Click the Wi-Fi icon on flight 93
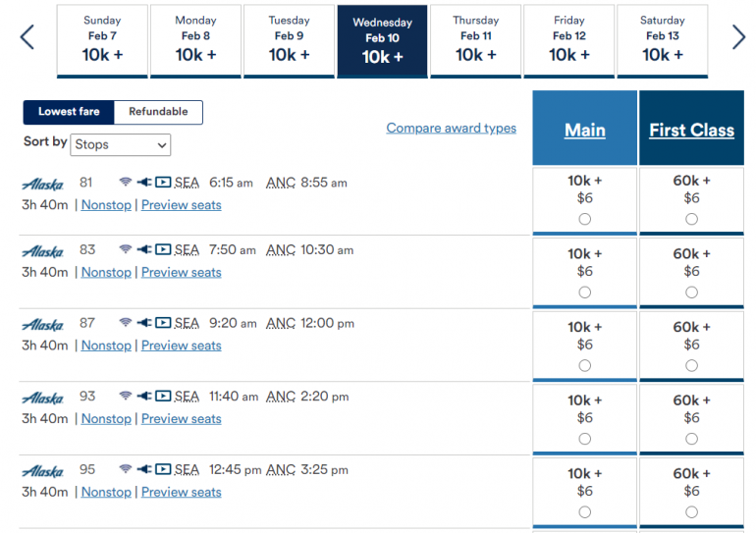The height and width of the screenshot is (533, 756). pos(125,397)
